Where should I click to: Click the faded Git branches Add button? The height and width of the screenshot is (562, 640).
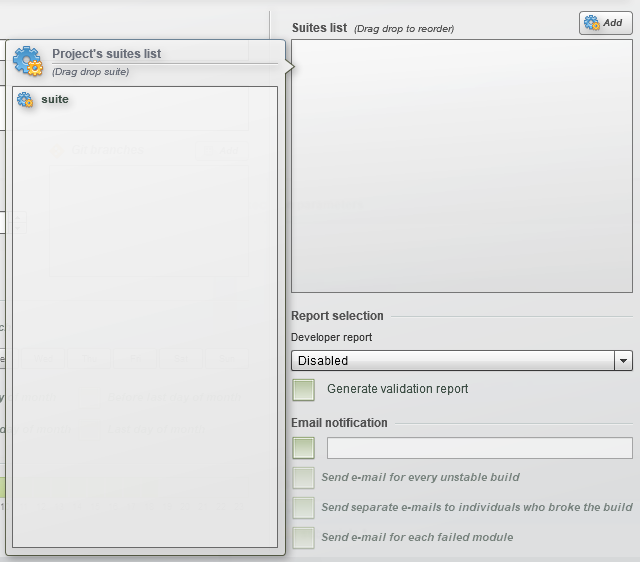(x=222, y=151)
